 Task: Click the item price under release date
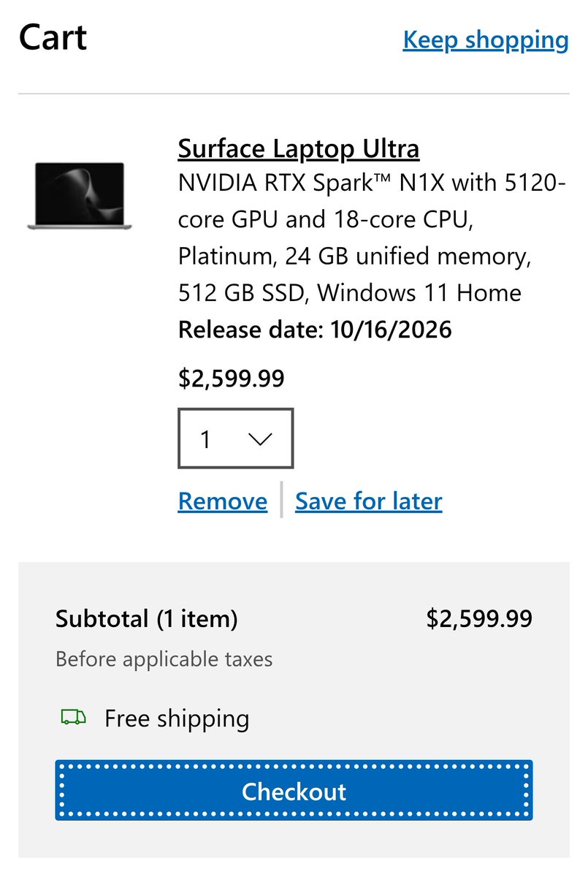(x=232, y=378)
